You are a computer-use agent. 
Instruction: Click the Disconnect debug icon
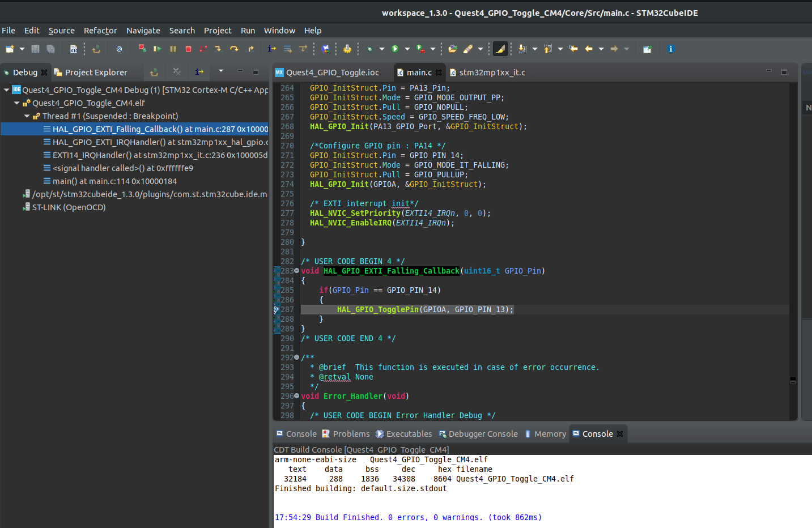pos(203,49)
